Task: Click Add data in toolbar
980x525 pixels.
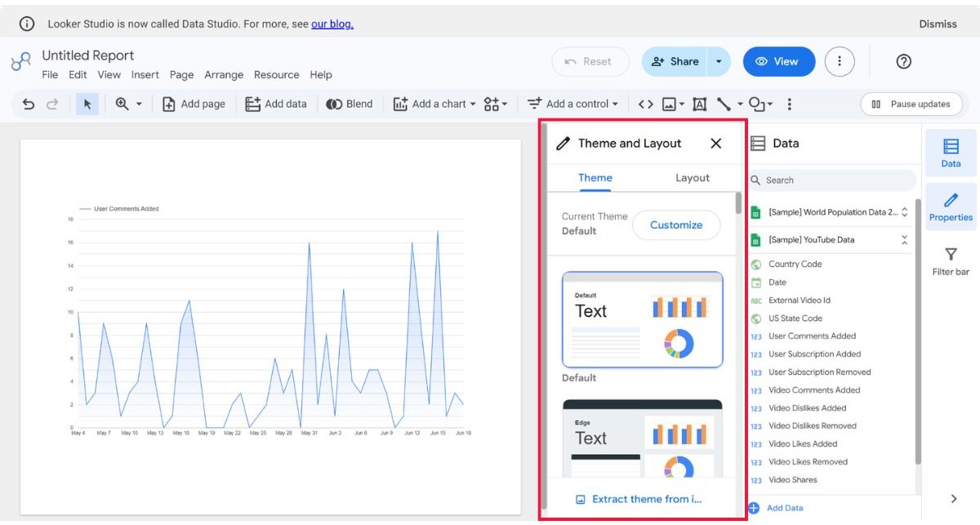Action: pyautogui.click(x=276, y=104)
